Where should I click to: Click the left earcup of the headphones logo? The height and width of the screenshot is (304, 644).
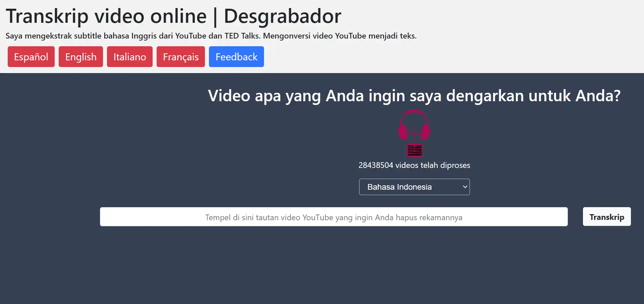(403, 132)
